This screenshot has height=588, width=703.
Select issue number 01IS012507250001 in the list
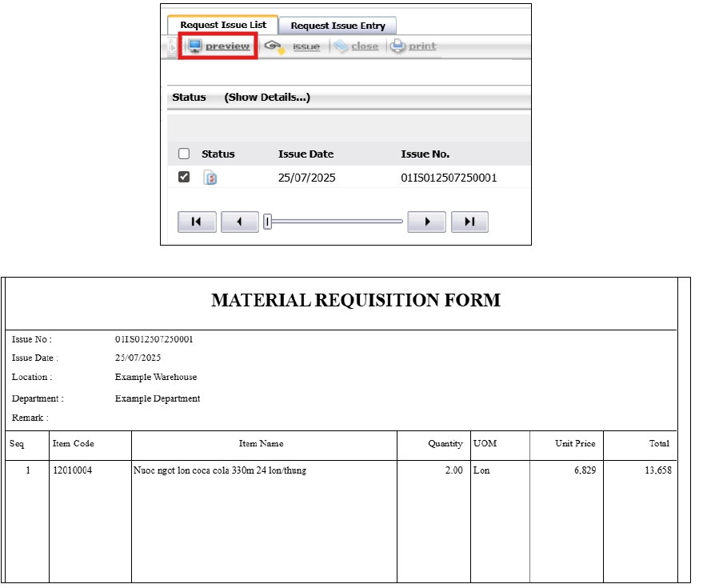449,178
